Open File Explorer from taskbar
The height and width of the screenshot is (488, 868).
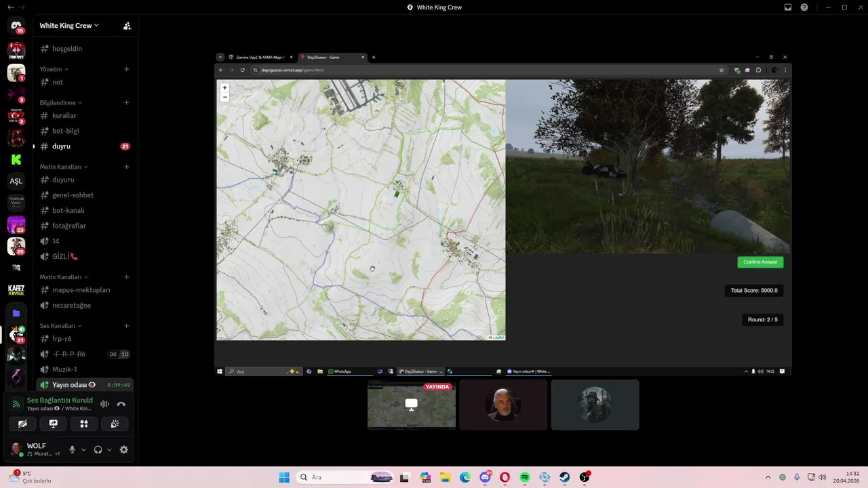(445, 477)
